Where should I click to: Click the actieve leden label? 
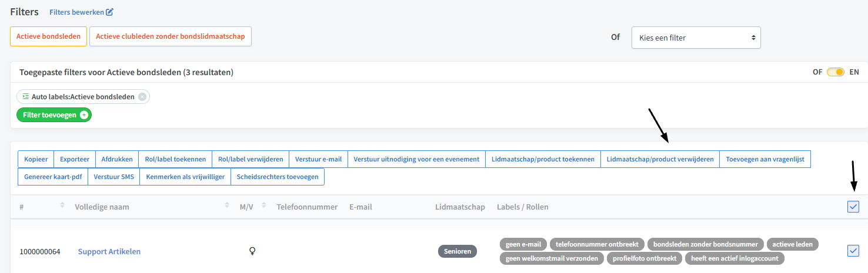tap(792, 244)
